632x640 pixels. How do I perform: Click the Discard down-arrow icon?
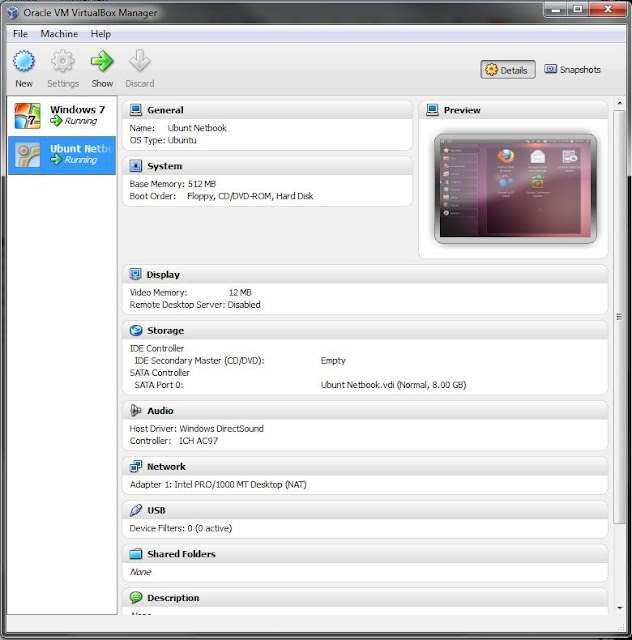(x=140, y=62)
